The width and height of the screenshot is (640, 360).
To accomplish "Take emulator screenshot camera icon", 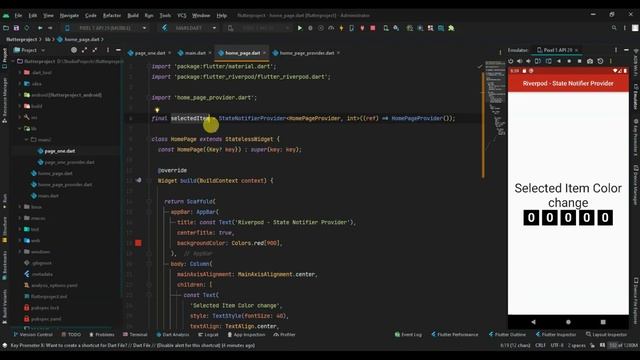I will coord(590,61).
